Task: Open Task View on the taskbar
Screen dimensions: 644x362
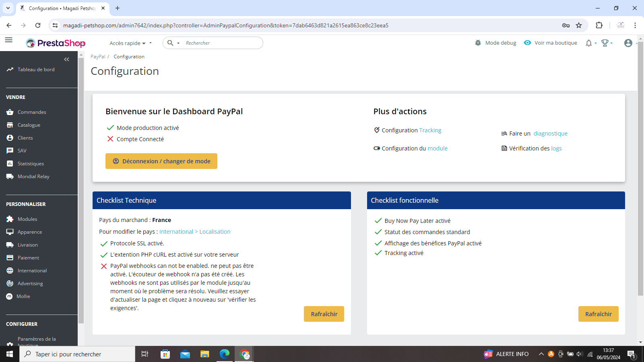Action: coord(145,354)
